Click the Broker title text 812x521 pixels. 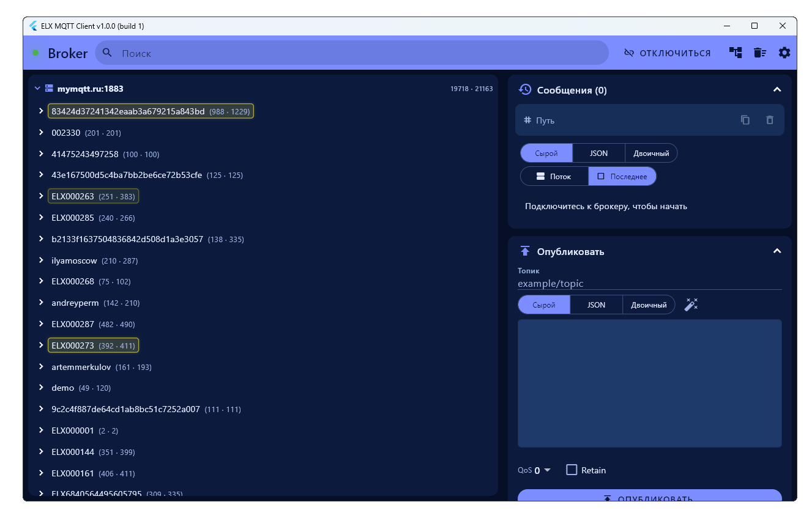tap(68, 53)
